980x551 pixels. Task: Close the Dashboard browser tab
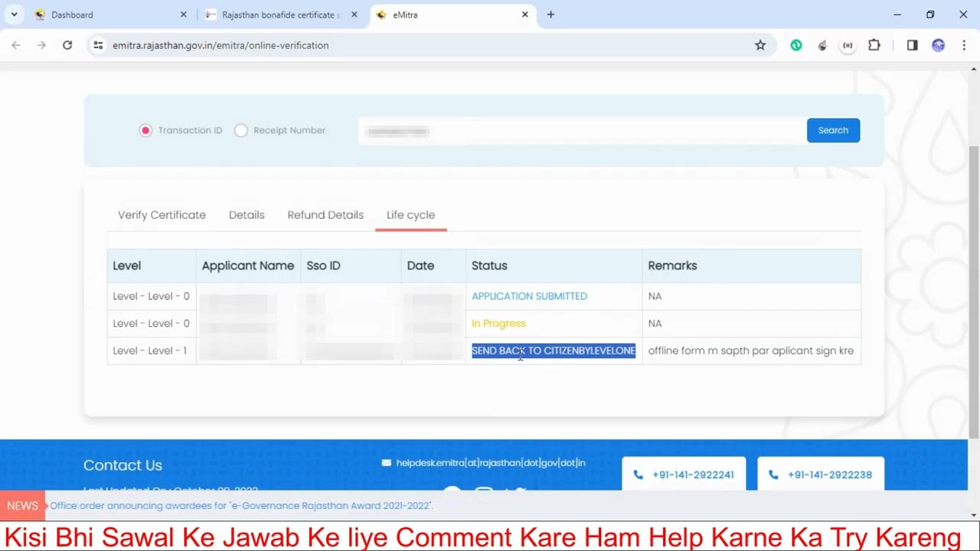(183, 15)
